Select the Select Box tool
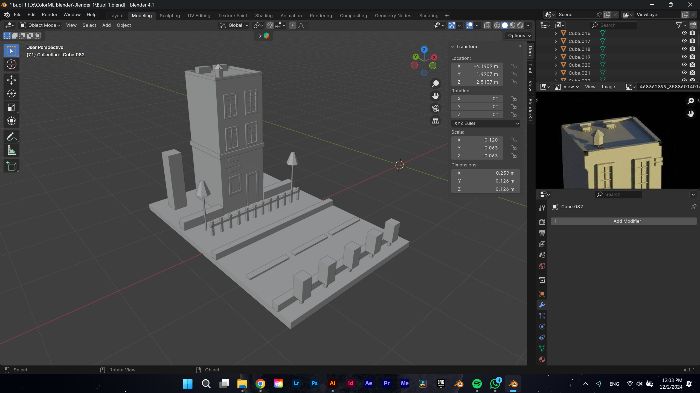700x393 pixels. point(12,51)
